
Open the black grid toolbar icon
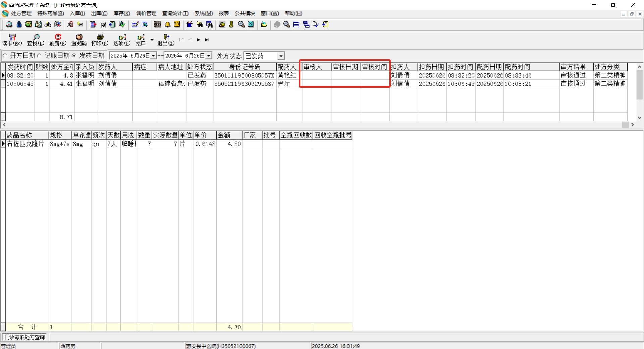click(157, 24)
